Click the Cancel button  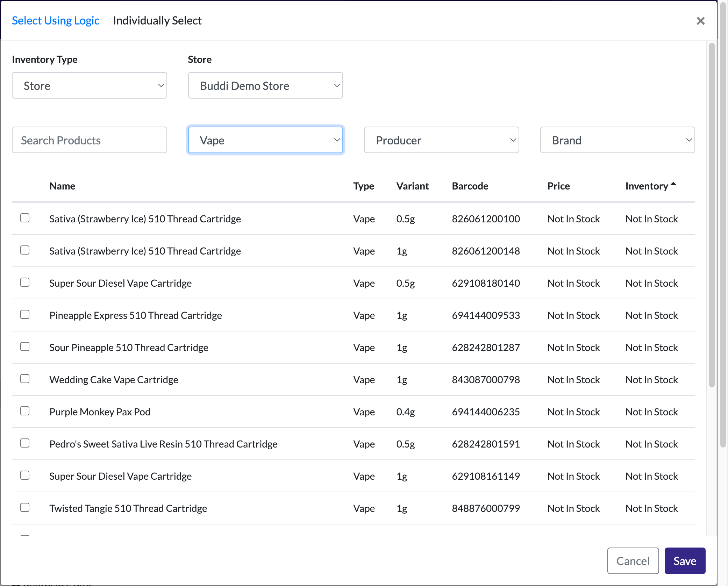tap(633, 561)
